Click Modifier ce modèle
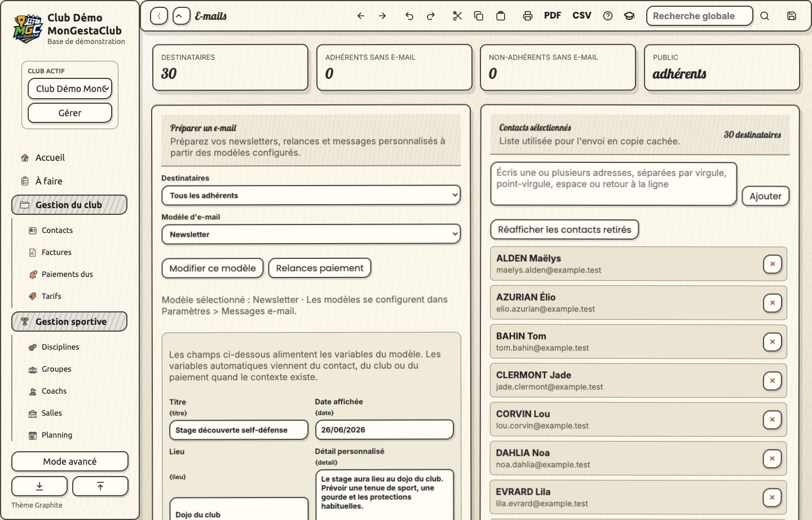Screen dimensions: 812x520 [213, 268]
